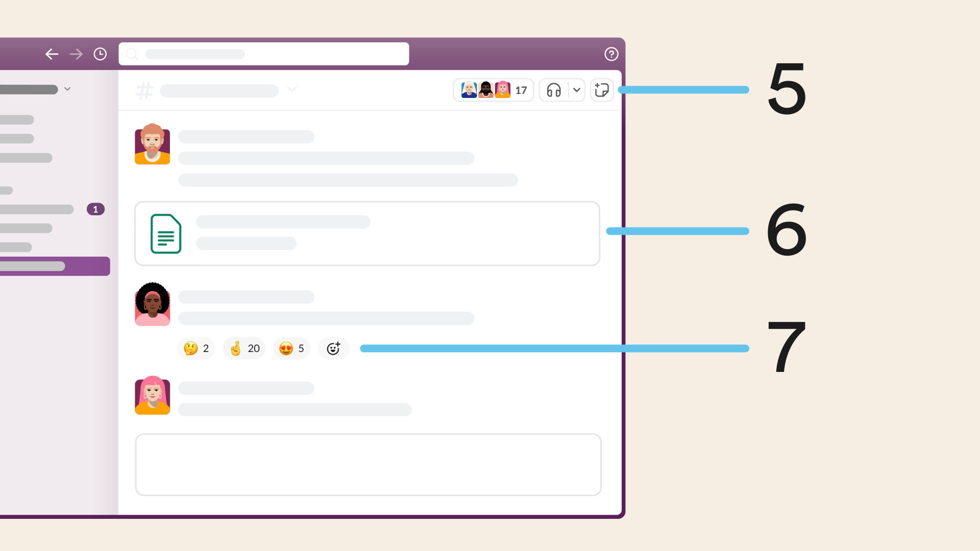Click the pink-haired user avatar message
This screenshot has height=551, width=980.
click(x=152, y=396)
